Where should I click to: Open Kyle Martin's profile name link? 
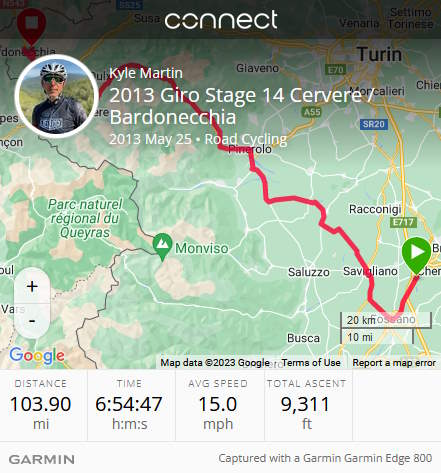tap(146, 73)
